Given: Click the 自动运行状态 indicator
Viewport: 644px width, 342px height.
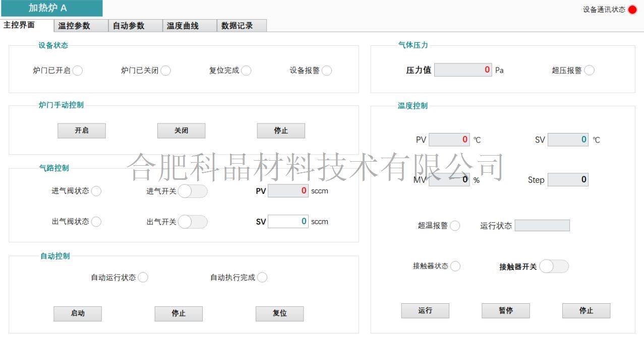Looking at the screenshot, I should (143, 278).
